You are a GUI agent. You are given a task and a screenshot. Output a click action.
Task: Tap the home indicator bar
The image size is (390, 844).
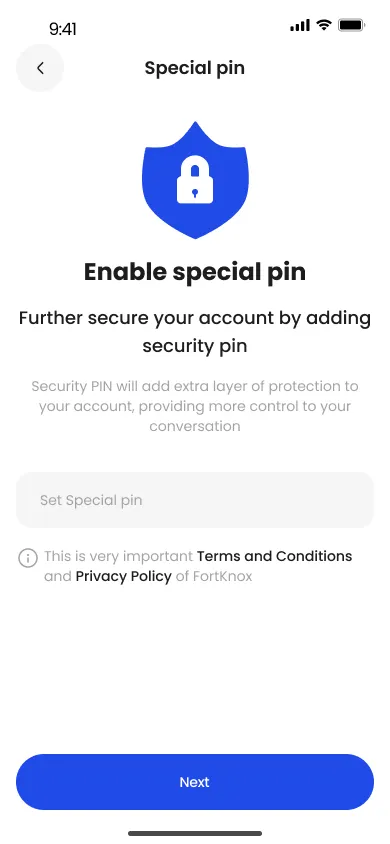[195, 833]
